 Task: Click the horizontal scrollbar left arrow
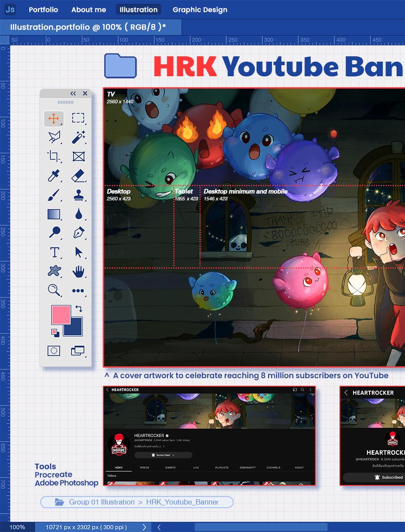(159, 527)
